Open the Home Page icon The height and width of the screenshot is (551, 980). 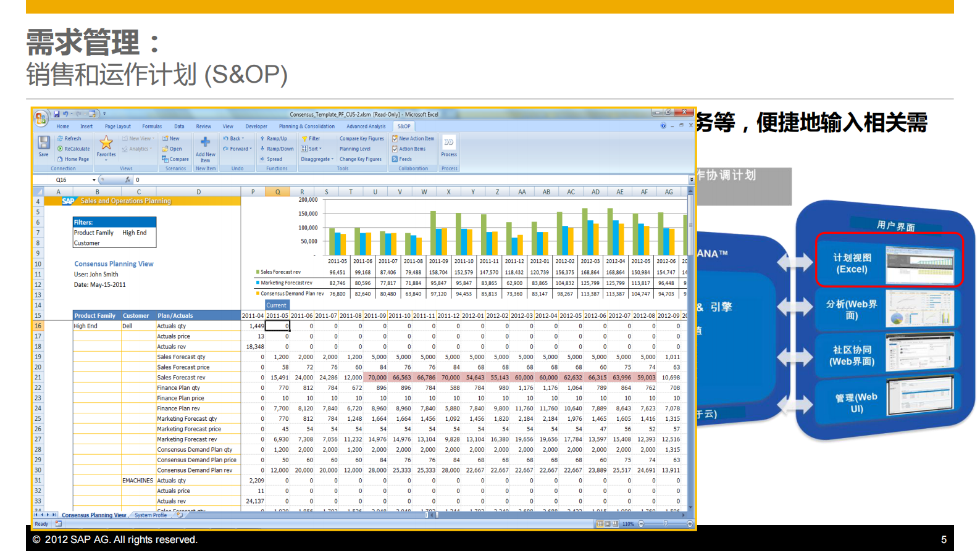[60, 159]
